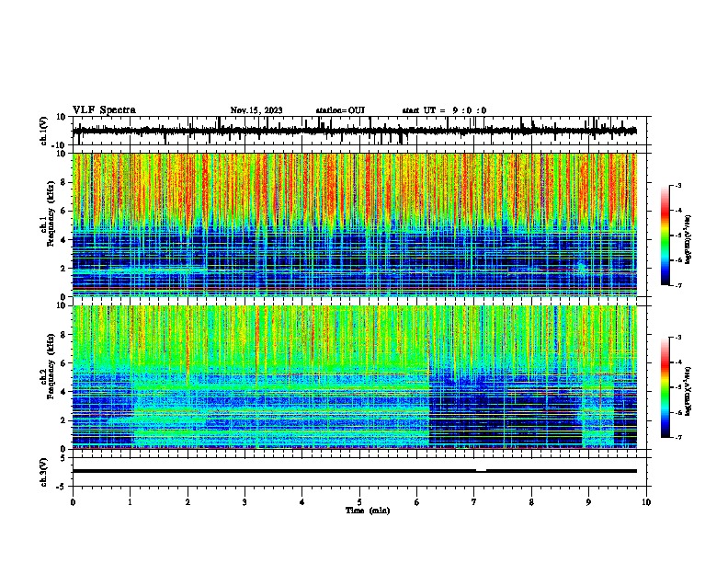728x563 pixels.
Task: Click the ch.1 "Frequency (kHz)" axis label
Action: point(51,214)
